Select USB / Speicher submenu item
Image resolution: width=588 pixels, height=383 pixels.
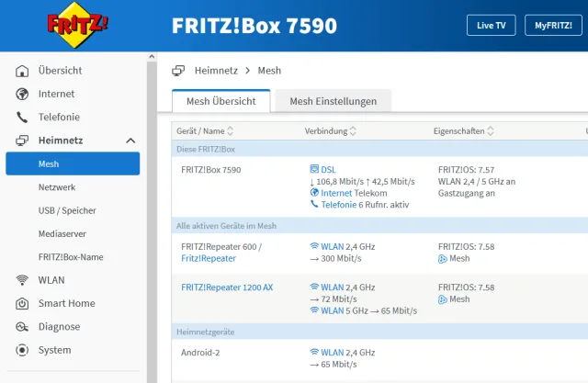[67, 210]
